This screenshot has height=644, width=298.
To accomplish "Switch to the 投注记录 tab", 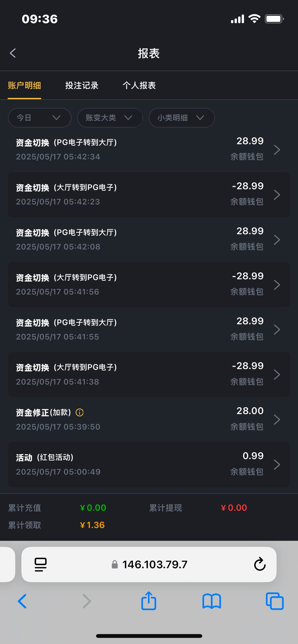I will click(x=82, y=85).
